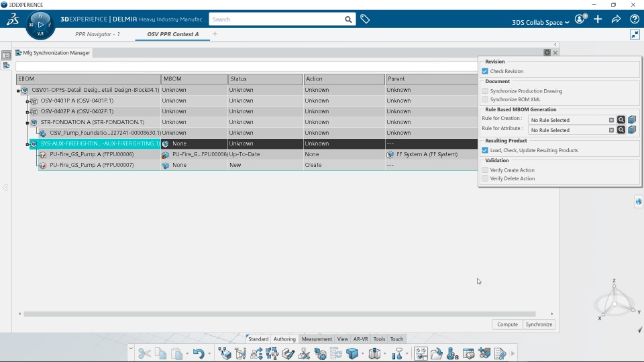Clear the Rule for Creation field

(611, 120)
